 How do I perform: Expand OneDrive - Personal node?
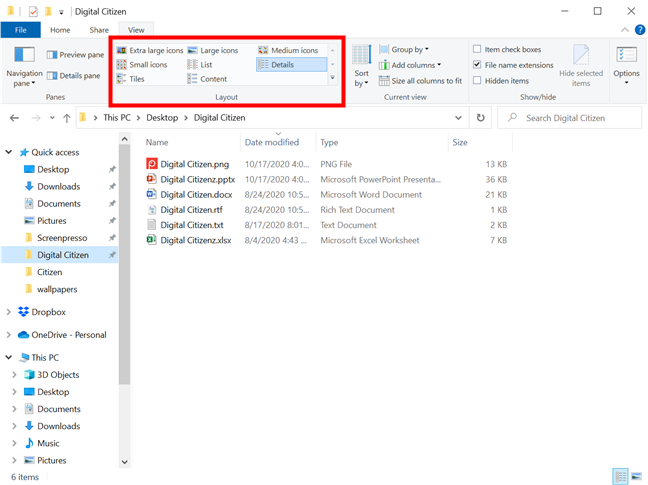click(x=8, y=335)
